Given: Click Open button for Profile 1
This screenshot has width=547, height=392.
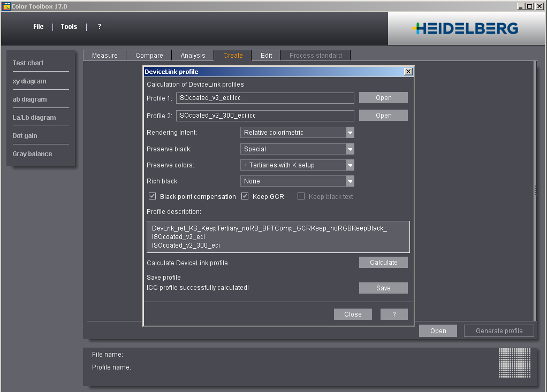Looking at the screenshot, I should [383, 98].
